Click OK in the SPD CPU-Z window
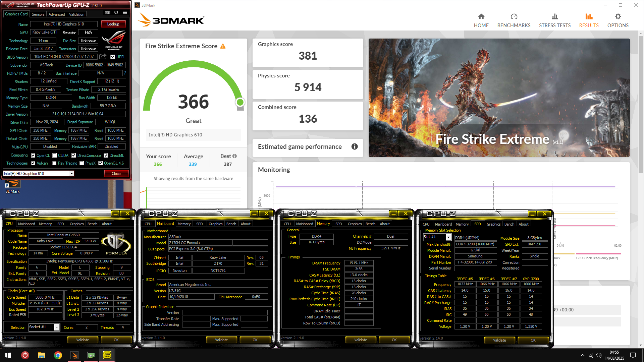The height and width of the screenshot is (362, 644). [533, 340]
